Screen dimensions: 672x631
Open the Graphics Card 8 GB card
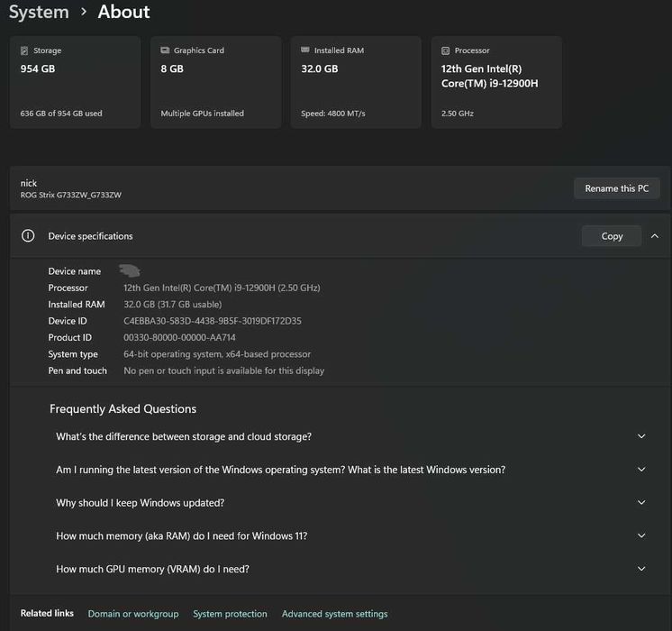[215, 82]
